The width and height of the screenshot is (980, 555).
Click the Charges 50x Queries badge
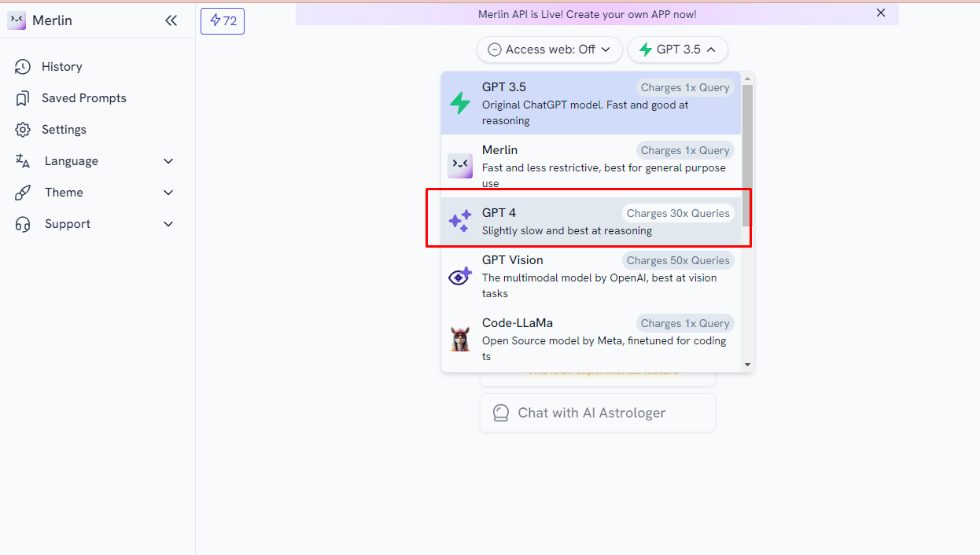tap(678, 260)
